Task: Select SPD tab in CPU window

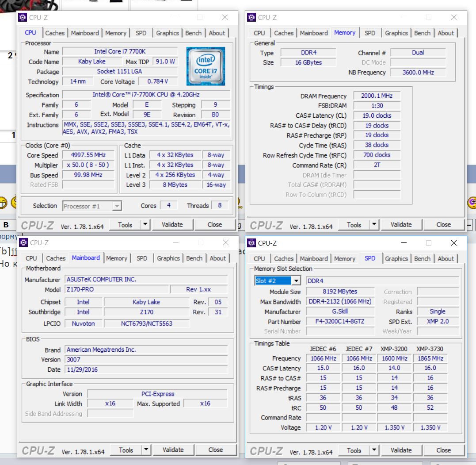Action: click(141, 33)
